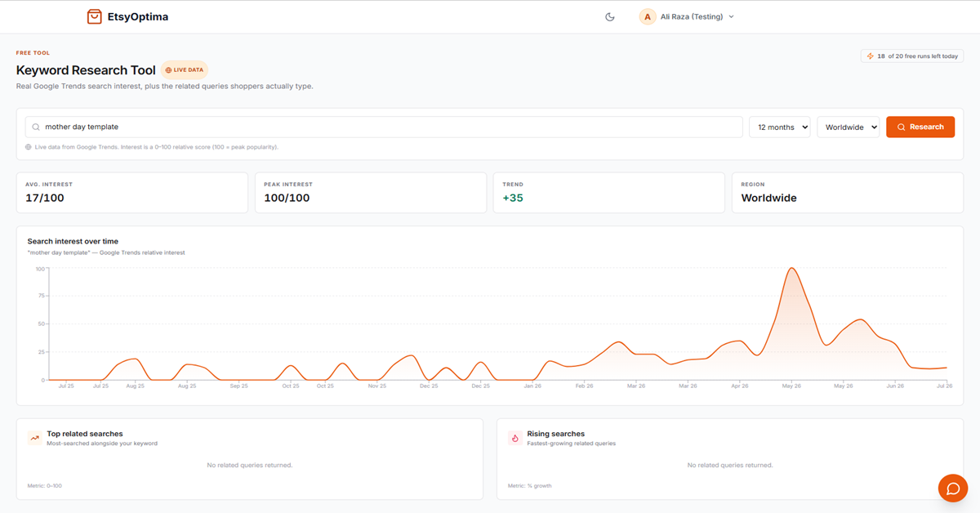
Task: Open the Worldwide region dropdown
Action: 848,127
